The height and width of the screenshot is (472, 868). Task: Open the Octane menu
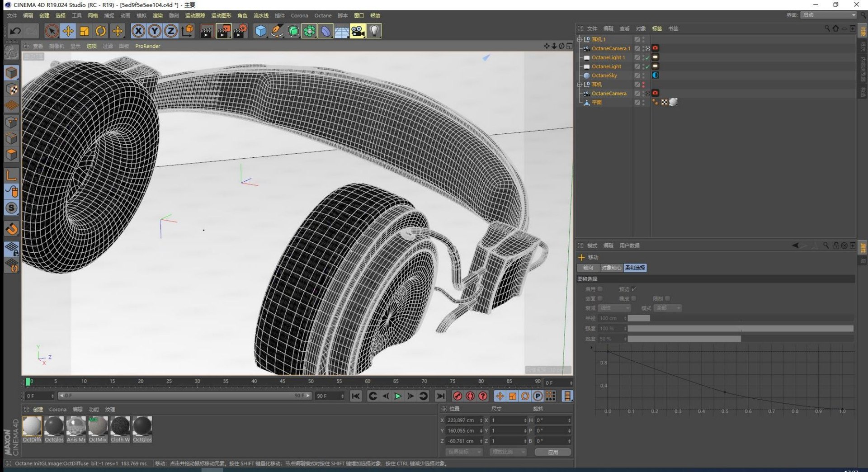pos(323,15)
